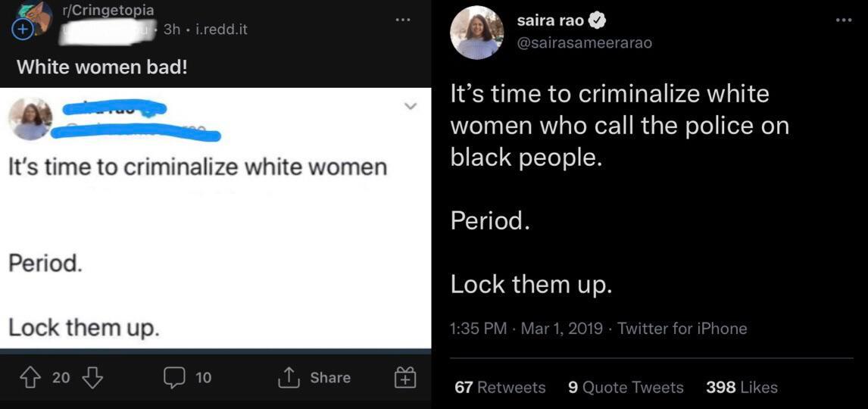Tap the Share icon under the post
Screen dimensions: 868x409
pos(289,377)
